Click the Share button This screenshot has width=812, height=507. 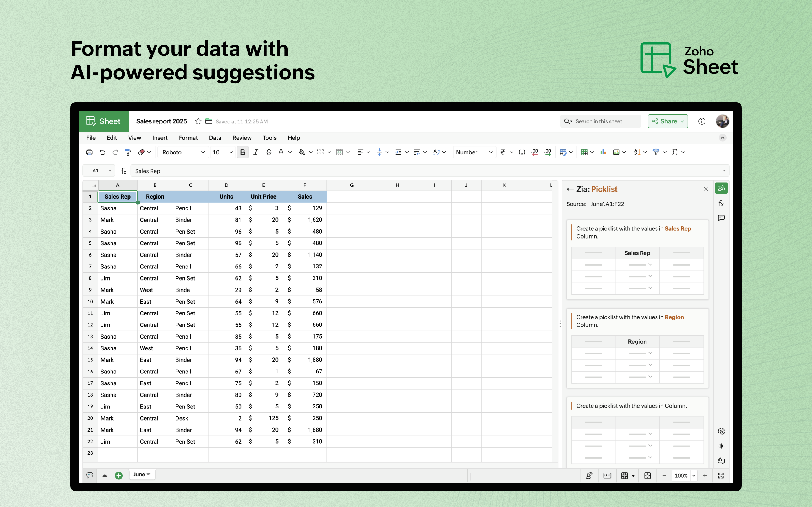pyautogui.click(x=667, y=121)
